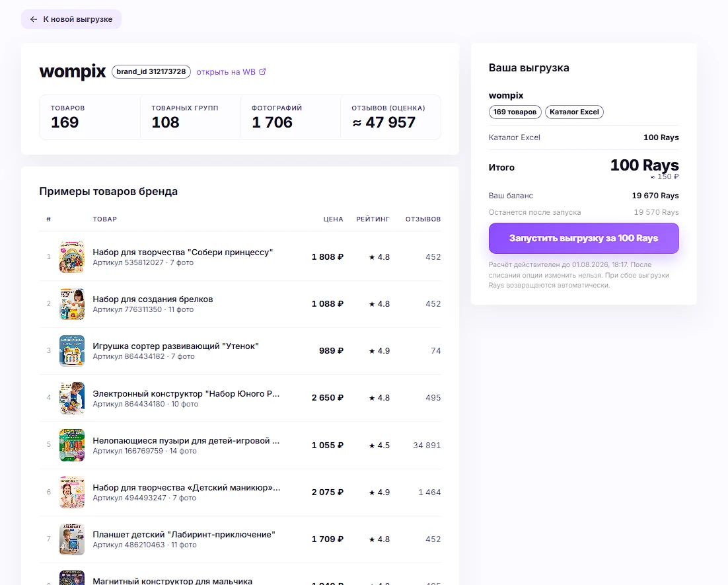Click the ТОВАРОВ 169 stat card
728x585 pixels.
click(x=90, y=117)
